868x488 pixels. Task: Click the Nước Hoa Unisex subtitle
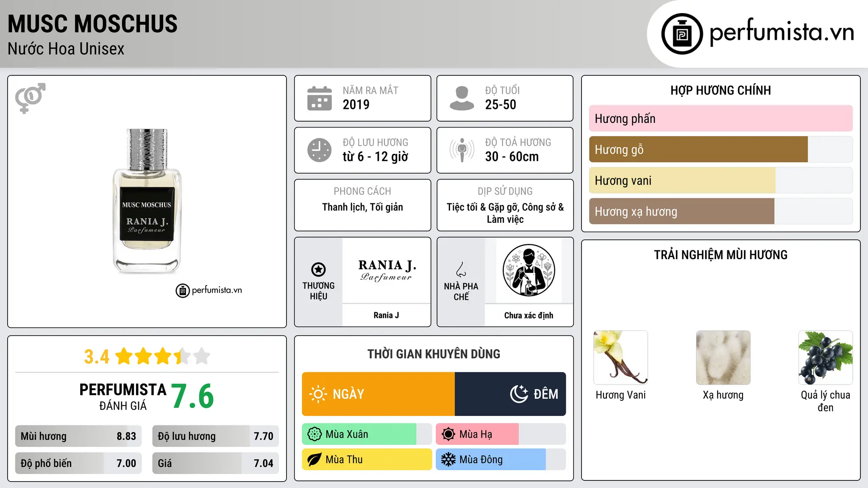point(66,49)
